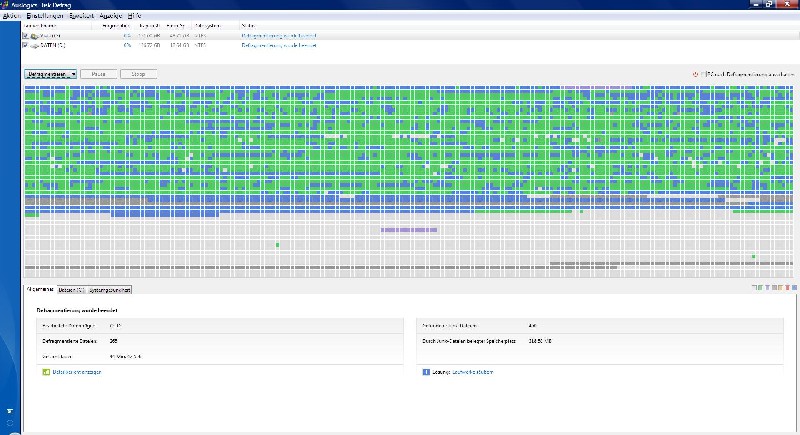The image size is (800, 435).
Task: Open the Hilfe menu
Action: point(136,16)
